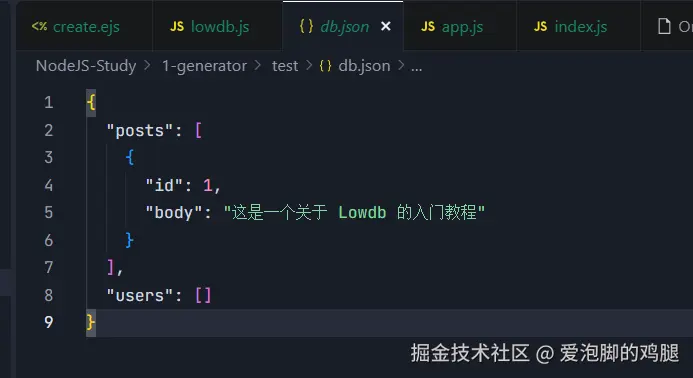Image resolution: width=693 pixels, height=378 pixels.
Task: Click the Lowdb word in body string
Action: tap(362, 212)
